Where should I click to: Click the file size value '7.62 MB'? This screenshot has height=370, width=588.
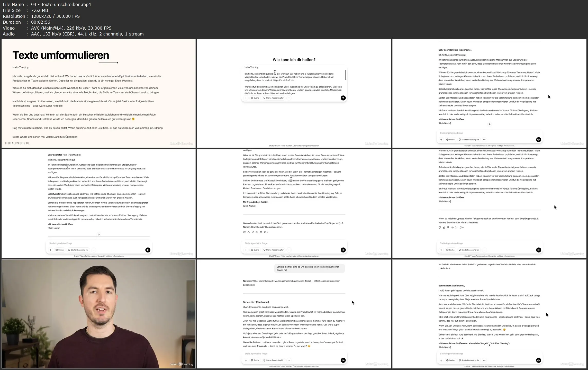tap(40, 10)
